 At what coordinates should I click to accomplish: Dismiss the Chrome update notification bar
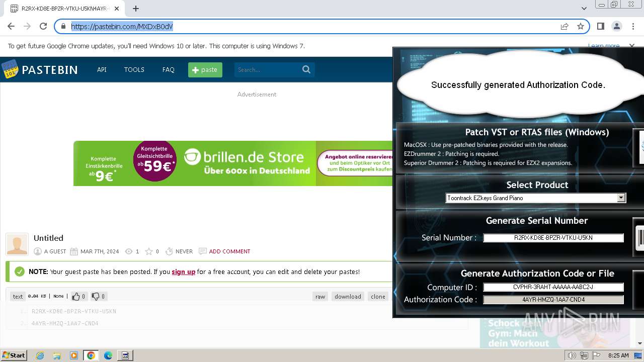pyautogui.click(x=632, y=46)
